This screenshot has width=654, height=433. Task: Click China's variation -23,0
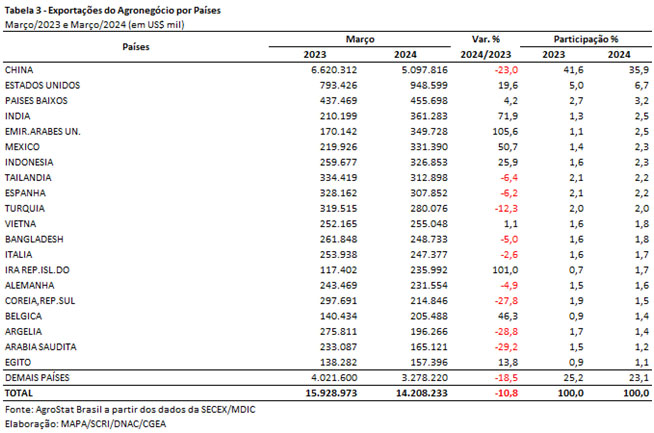pyautogui.click(x=506, y=70)
